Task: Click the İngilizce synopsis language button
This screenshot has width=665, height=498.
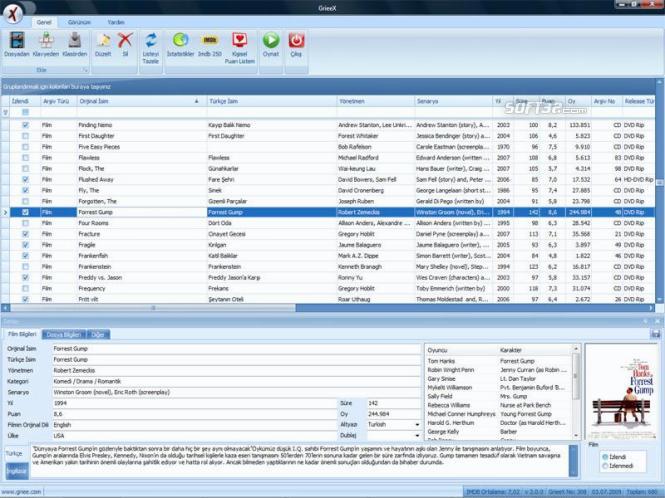Action: tap(17, 471)
